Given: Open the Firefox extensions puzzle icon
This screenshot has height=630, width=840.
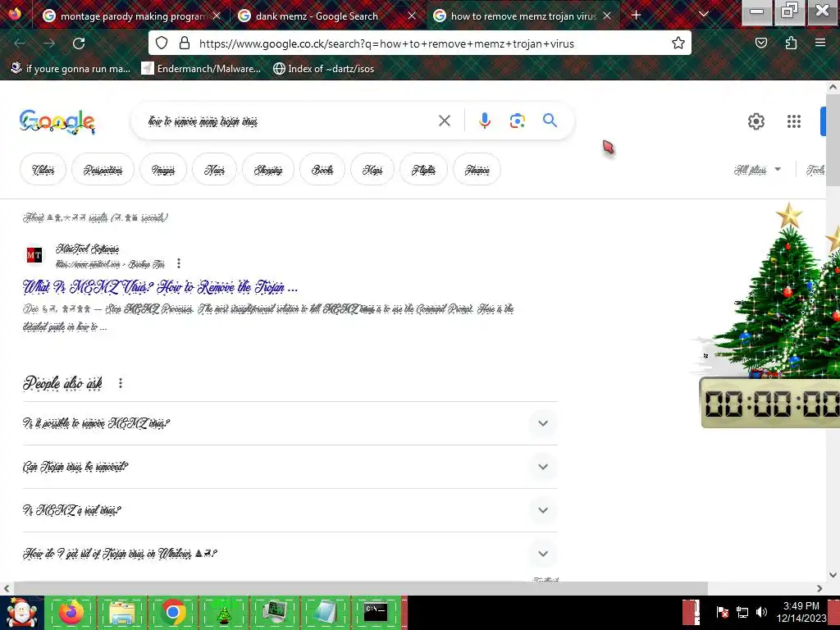Looking at the screenshot, I should point(791,43).
